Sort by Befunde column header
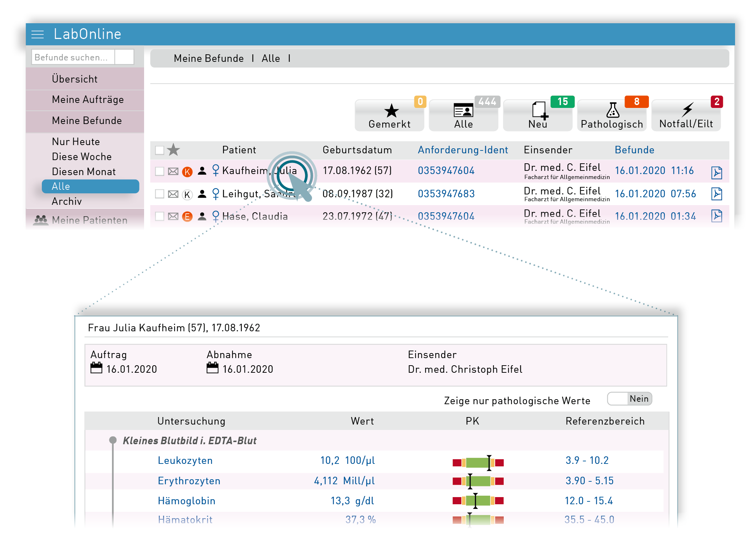 635,150
